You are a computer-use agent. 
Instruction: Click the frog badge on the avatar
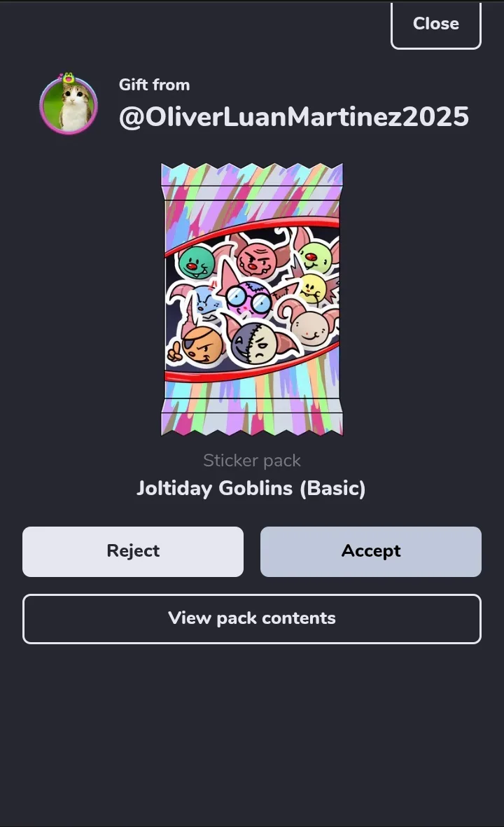click(x=68, y=78)
